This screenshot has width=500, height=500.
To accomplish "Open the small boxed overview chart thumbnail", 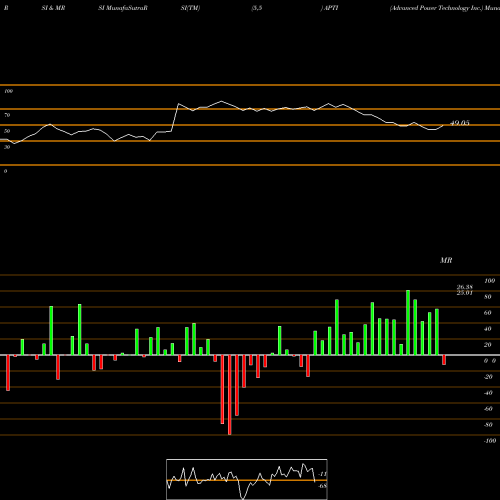I will 247,479.
